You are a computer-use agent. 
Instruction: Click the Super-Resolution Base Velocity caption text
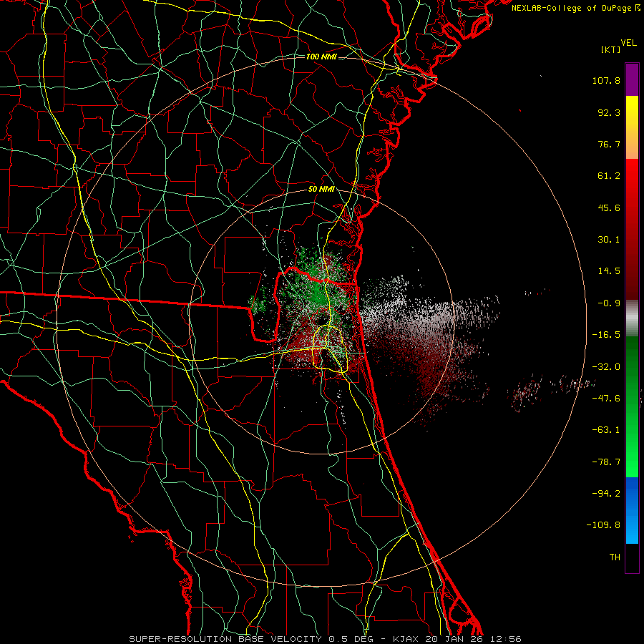point(326,639)
